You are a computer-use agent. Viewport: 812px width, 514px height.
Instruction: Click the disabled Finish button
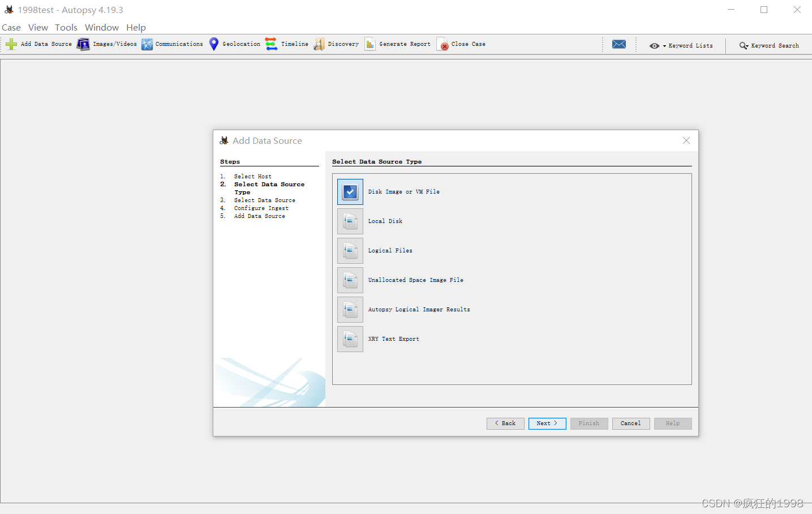pos(589,423)
